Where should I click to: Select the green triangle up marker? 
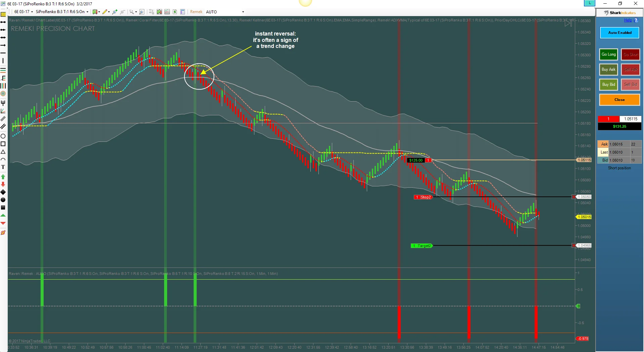(3, 215)
